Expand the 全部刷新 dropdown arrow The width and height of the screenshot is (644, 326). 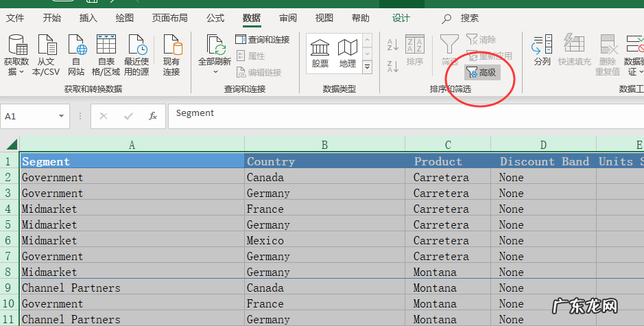click(x=215, y=71)
